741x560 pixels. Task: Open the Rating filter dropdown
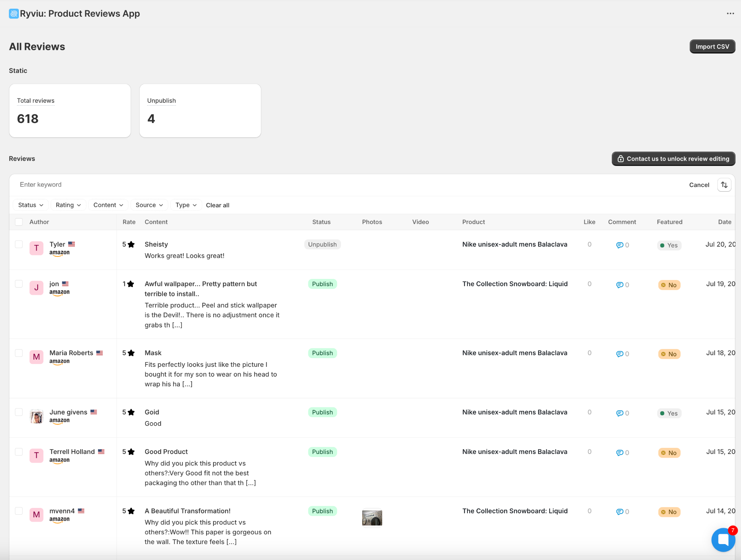(68, 205)
